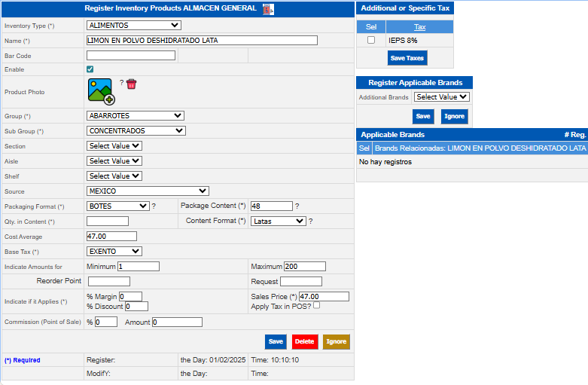Open the Inventory Type dropdown
This screenshot has width=588, height=385.
[133, 26]
